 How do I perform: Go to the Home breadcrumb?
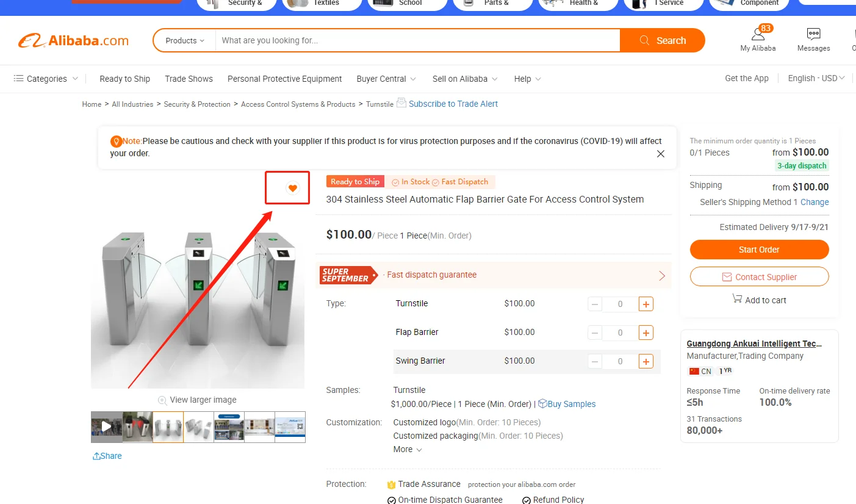pyautogui.click(x=92, y=104)
